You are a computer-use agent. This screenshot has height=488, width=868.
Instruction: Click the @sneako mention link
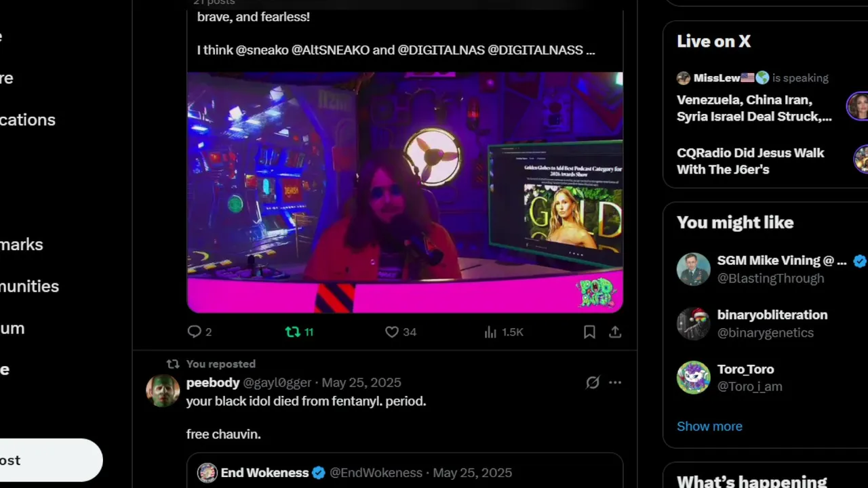pyautogui.click(x=262, y=50)
